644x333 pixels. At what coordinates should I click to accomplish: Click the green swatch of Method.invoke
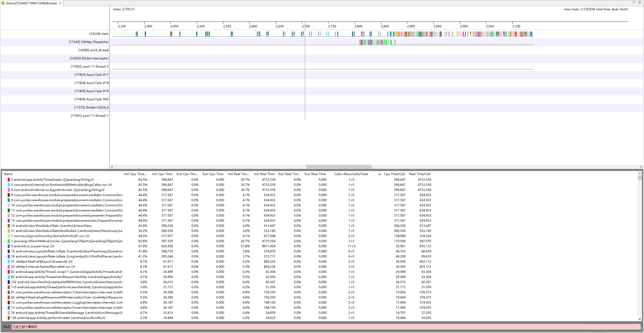point(9,241)
